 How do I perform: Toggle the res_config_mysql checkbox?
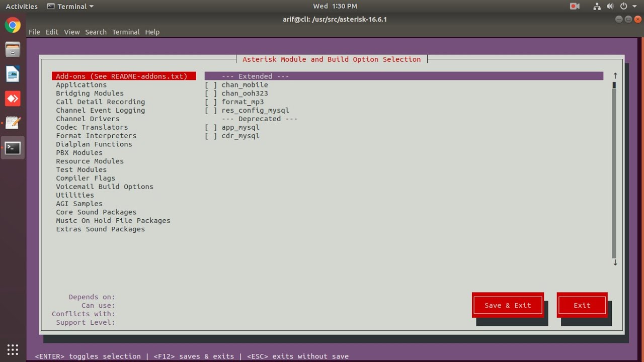pyautogui.click(x=211, y=111)
